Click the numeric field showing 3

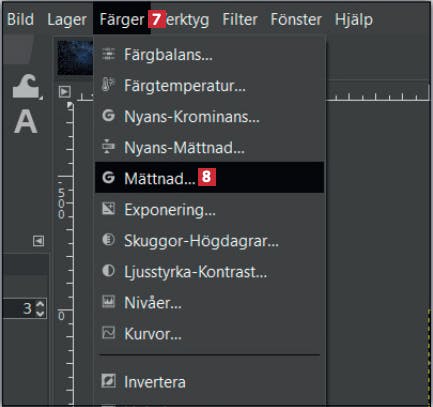coord(24,308)
